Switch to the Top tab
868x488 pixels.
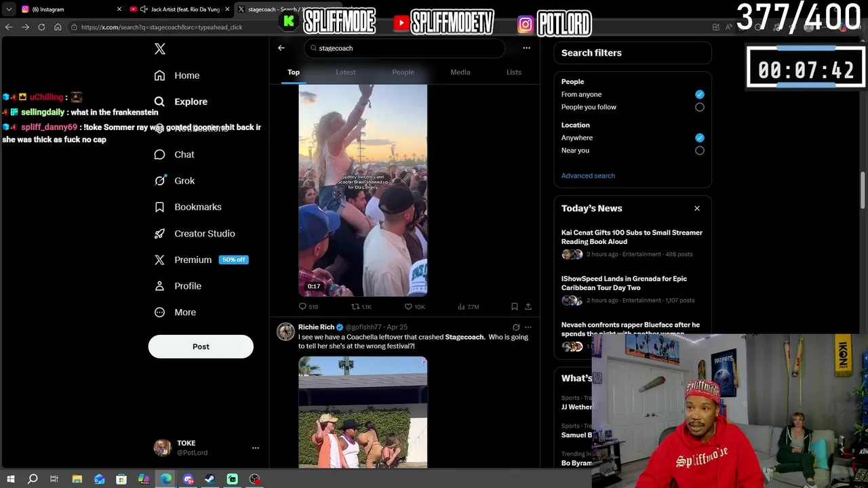pos(294,72)
